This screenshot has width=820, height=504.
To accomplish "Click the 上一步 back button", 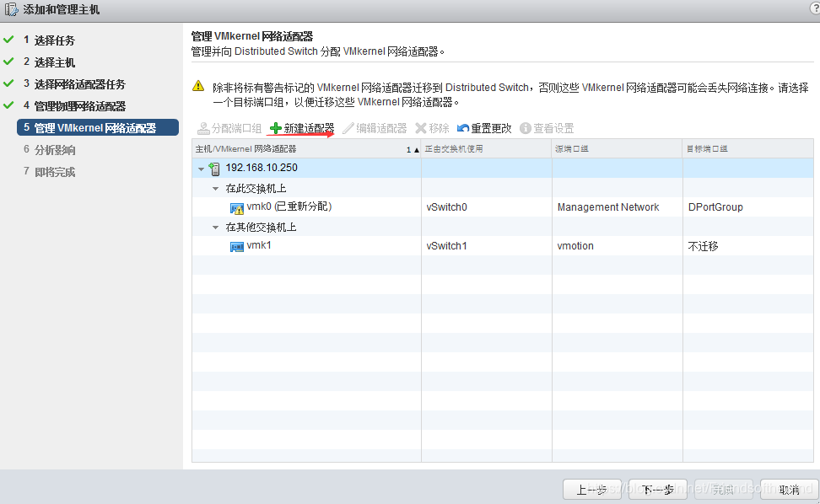I will pos(592,490).
